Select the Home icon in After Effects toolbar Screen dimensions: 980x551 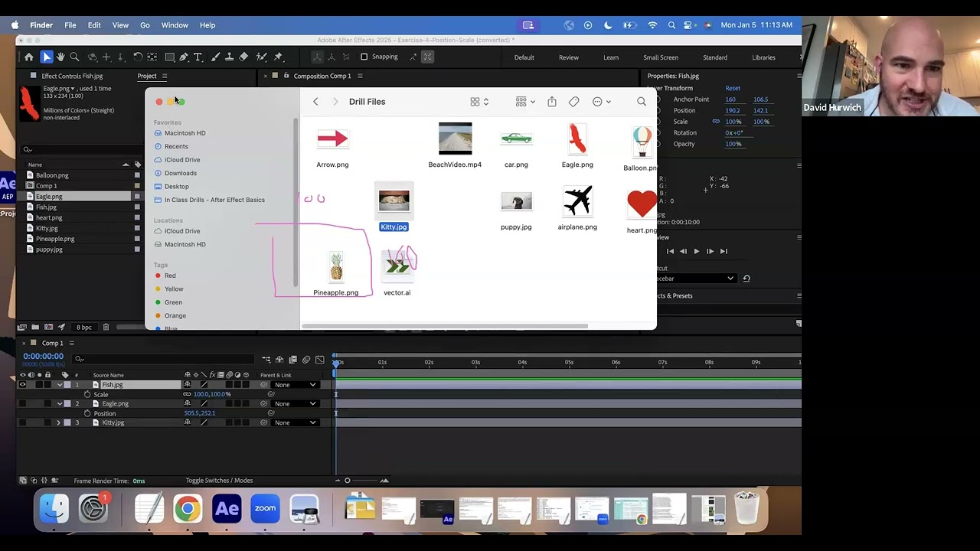tap(29, 57)
